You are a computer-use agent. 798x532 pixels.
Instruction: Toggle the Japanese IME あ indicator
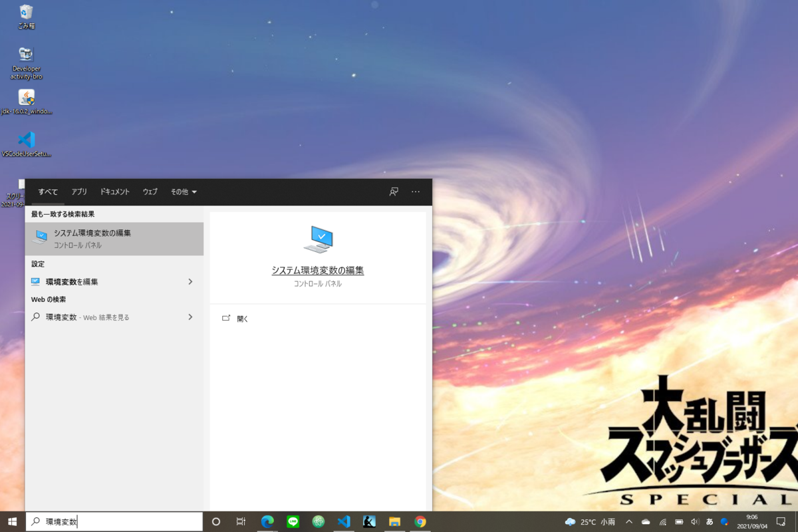tap(710, 522)
